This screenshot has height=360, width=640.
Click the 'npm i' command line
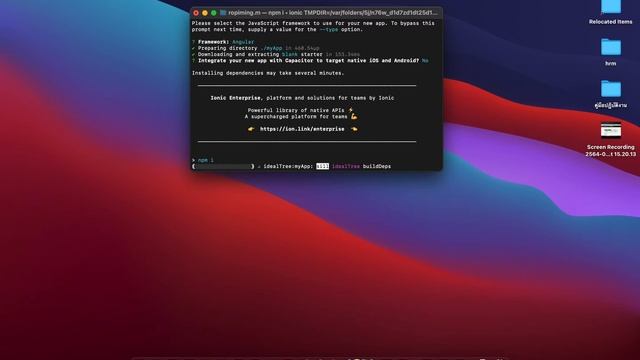pos(203,160)
